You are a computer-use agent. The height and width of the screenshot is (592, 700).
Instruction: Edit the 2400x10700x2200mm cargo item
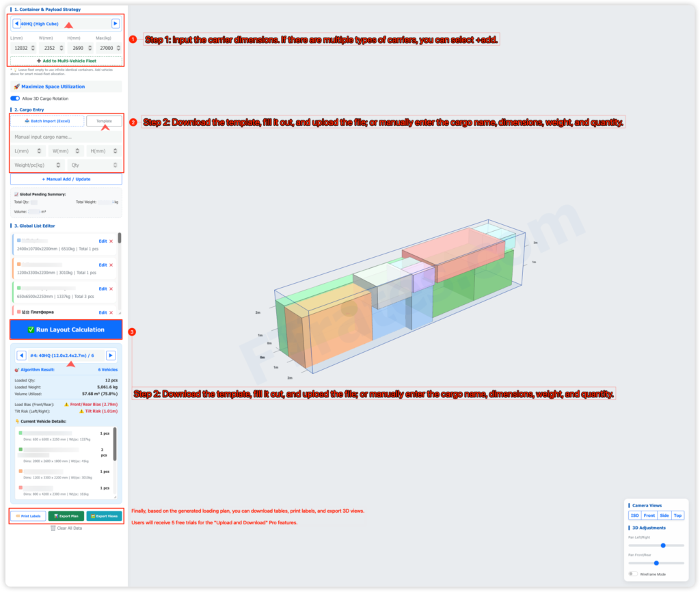(x=103, y=241)
